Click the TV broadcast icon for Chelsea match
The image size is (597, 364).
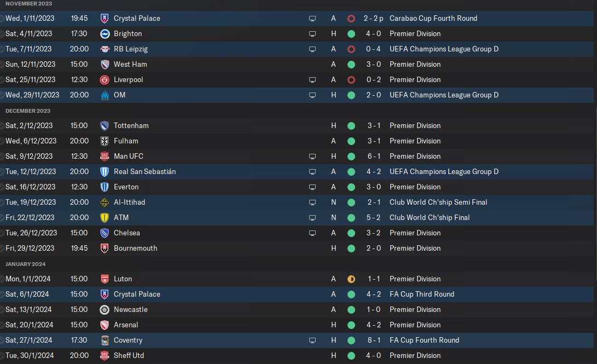click(312, 233)
